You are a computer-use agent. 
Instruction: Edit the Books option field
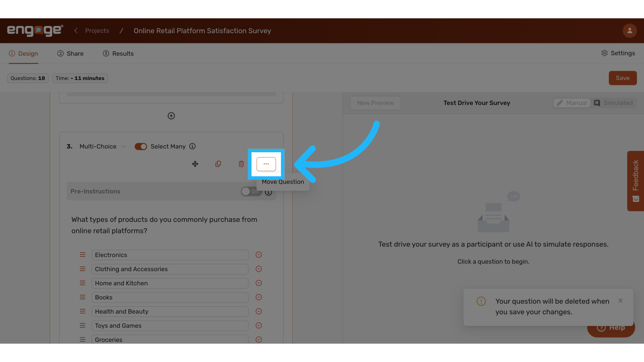(x=170, y=297)
